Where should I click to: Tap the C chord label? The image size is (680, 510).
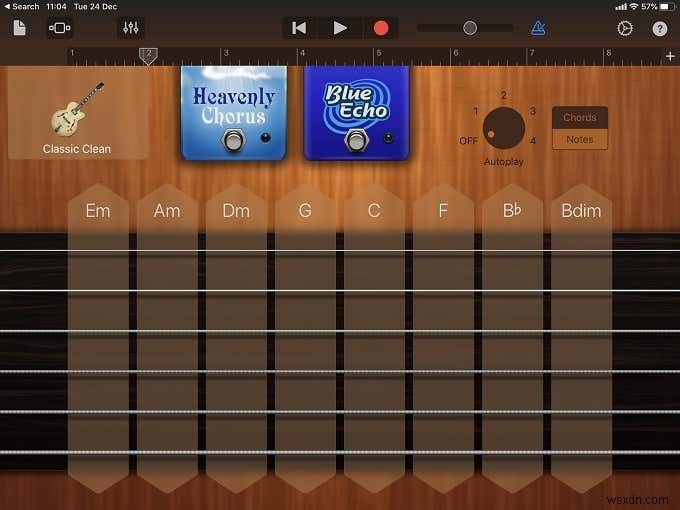click(x=374, y=211)
